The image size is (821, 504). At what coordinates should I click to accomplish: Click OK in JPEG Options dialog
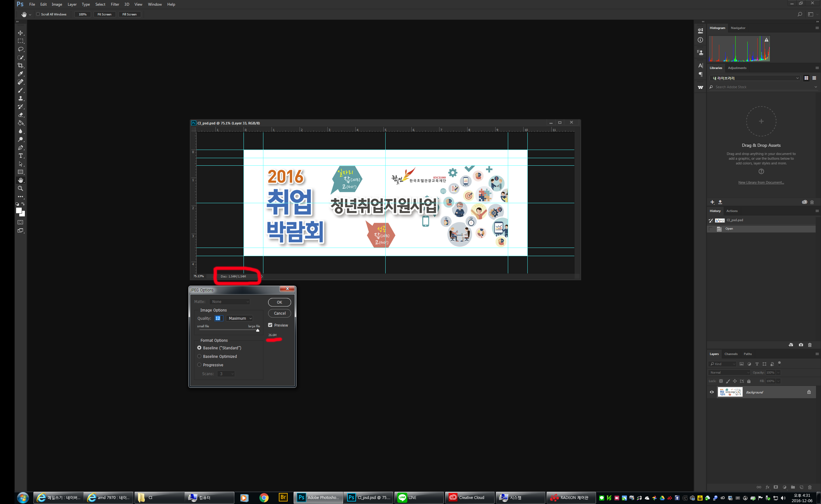pos(279,302)
